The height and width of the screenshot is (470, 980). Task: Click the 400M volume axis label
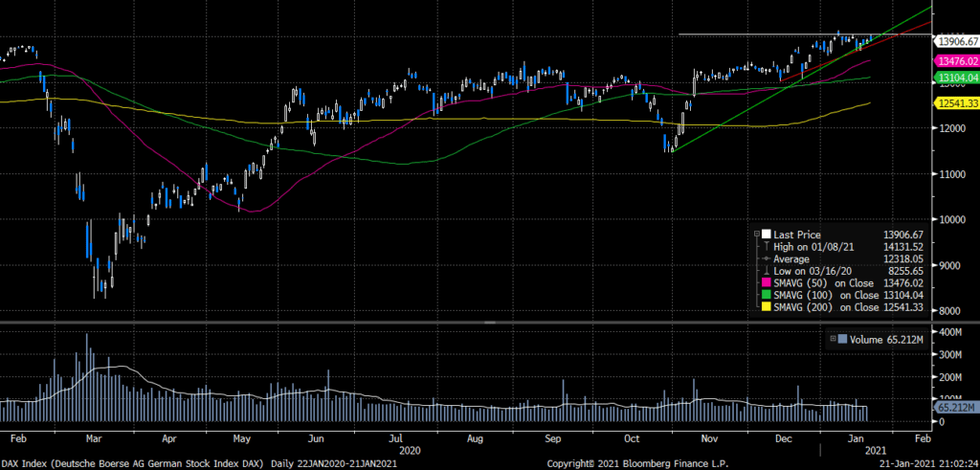point(948,332)
